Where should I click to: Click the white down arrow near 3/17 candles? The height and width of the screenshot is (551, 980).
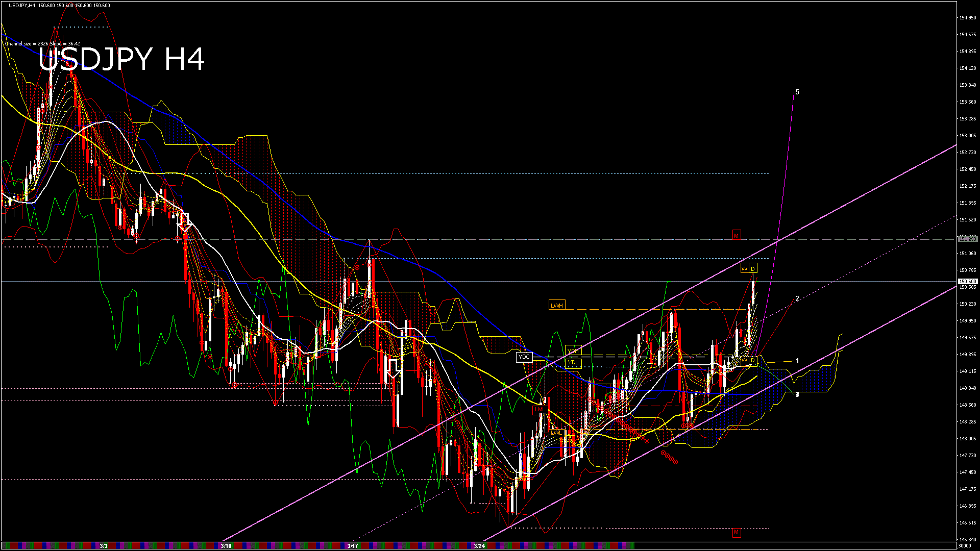pos(393,368)
